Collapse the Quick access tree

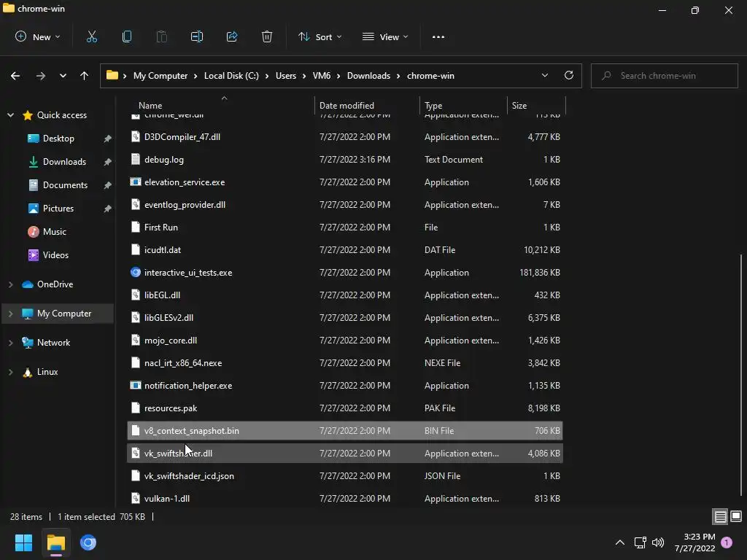click(10, 115)
